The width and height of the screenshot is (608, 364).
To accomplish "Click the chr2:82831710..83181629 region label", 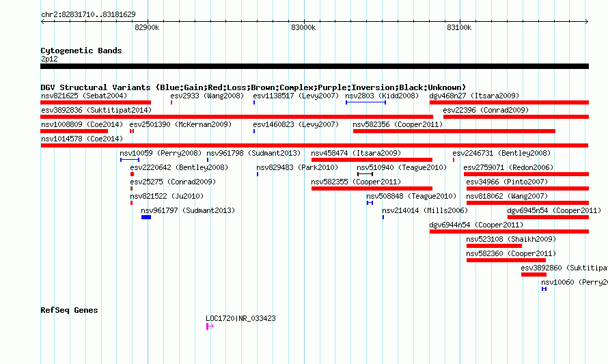I will click(x=88, y=15).
